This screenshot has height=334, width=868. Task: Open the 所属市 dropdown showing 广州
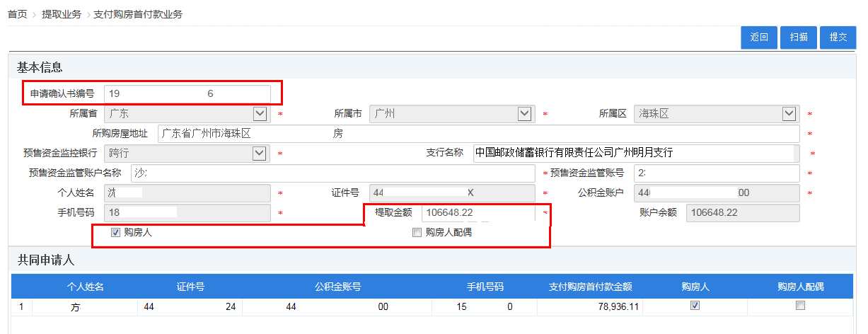[451, 113]
